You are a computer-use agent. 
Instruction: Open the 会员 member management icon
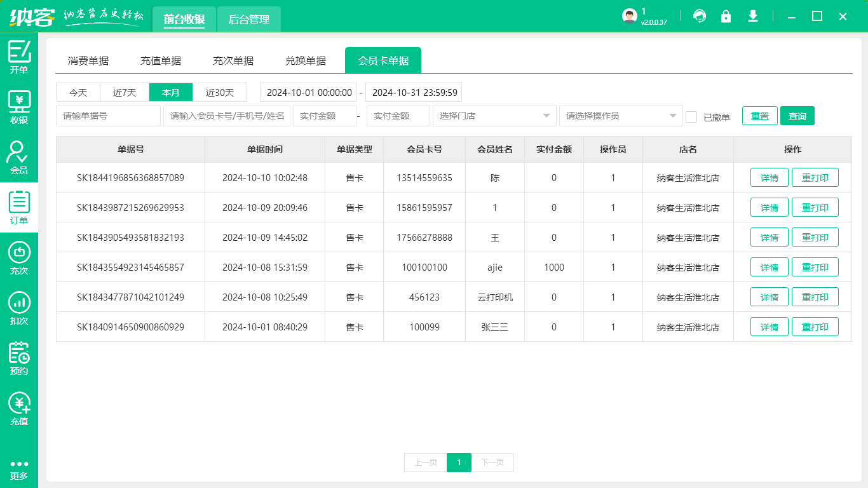pos(19,154)
